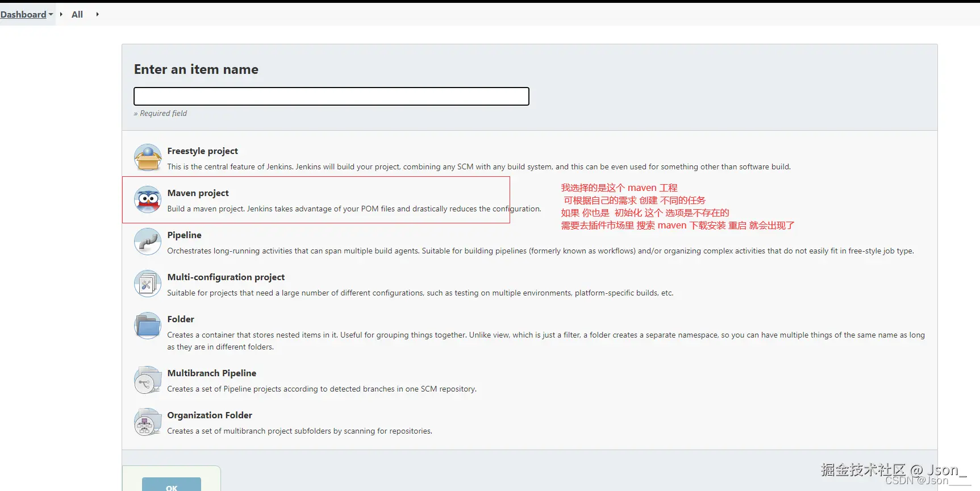This screenshot has height=491, width=980.
Task: Expand the arrow between Dashboard and All
Action: 61,14
